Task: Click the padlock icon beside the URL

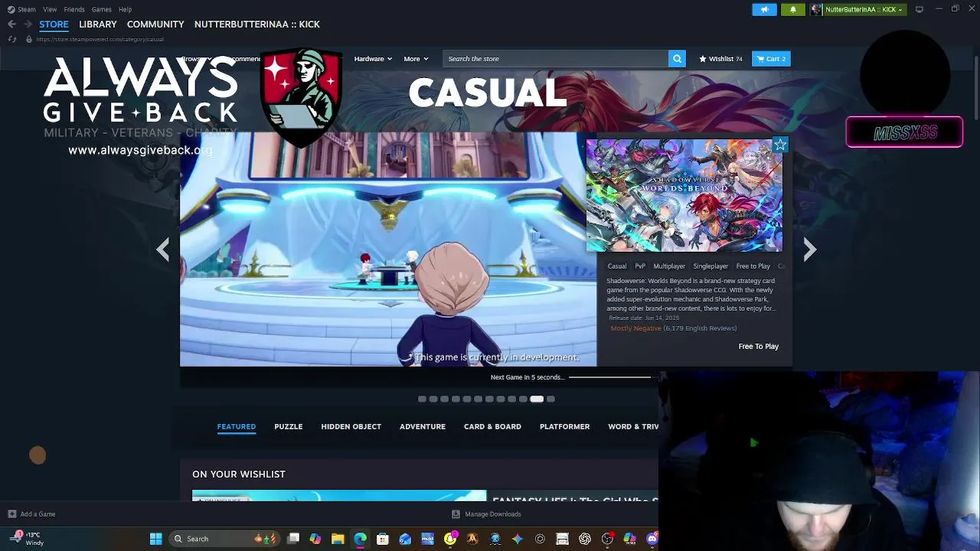Action: (x=29, y=39)
